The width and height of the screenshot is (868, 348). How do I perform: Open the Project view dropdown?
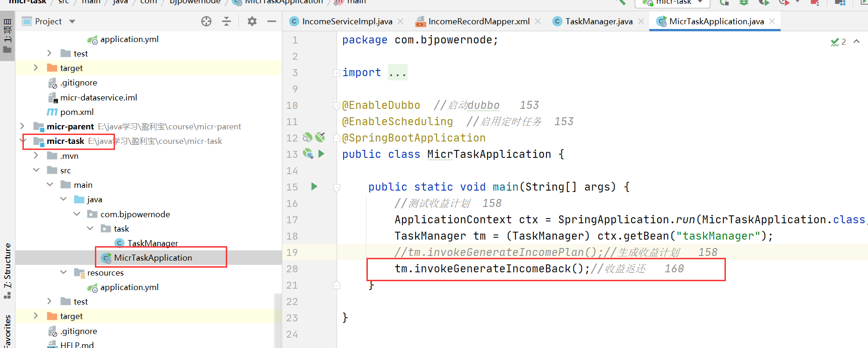(72, 21)
